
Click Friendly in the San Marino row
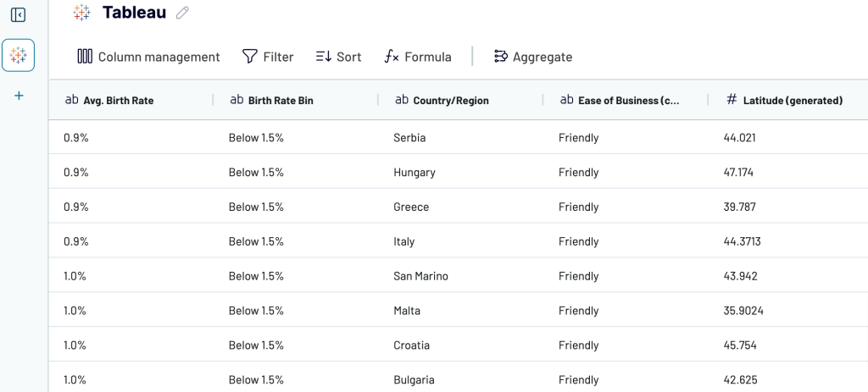(578, 276)
